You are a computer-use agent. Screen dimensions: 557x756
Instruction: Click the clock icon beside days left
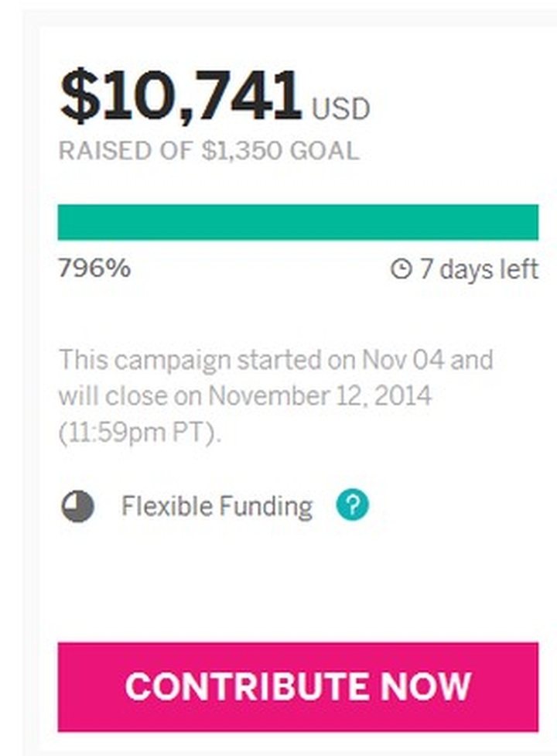point(401,269)
